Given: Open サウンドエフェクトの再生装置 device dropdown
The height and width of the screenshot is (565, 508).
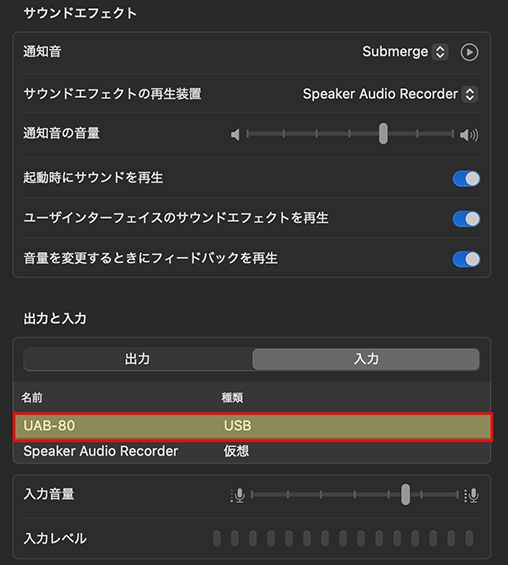Looking at the screenshot, I should (390, 94).
